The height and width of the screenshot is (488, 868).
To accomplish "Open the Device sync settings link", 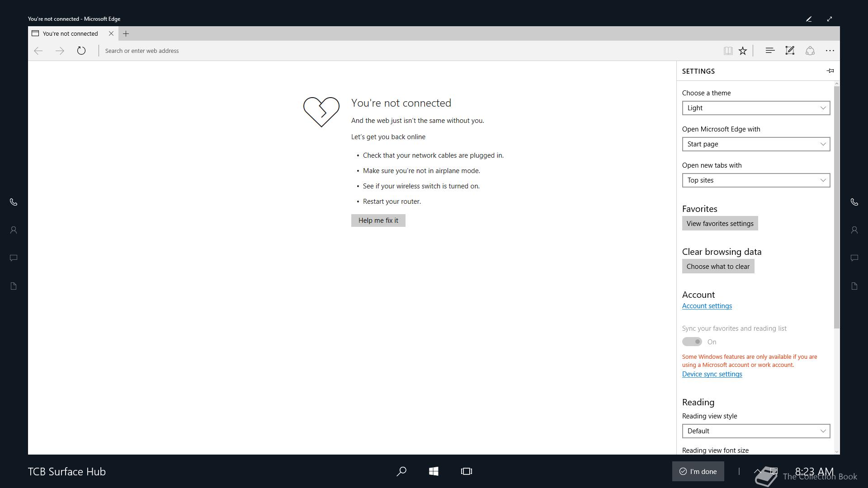I will (712, 374).
